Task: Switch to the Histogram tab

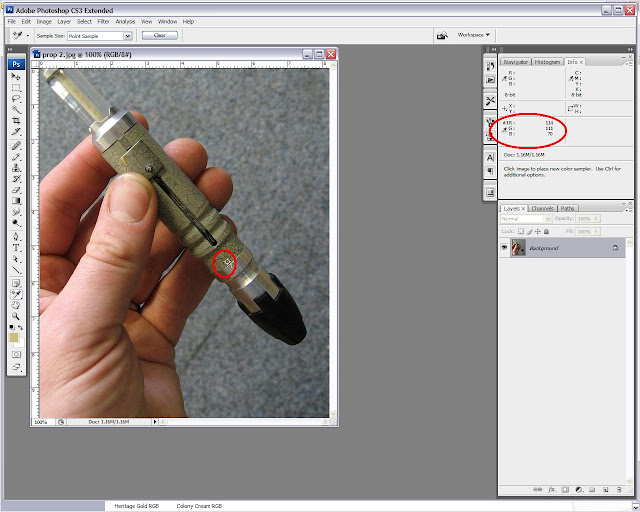Action: pyautogui.click(x=547, y=62)
